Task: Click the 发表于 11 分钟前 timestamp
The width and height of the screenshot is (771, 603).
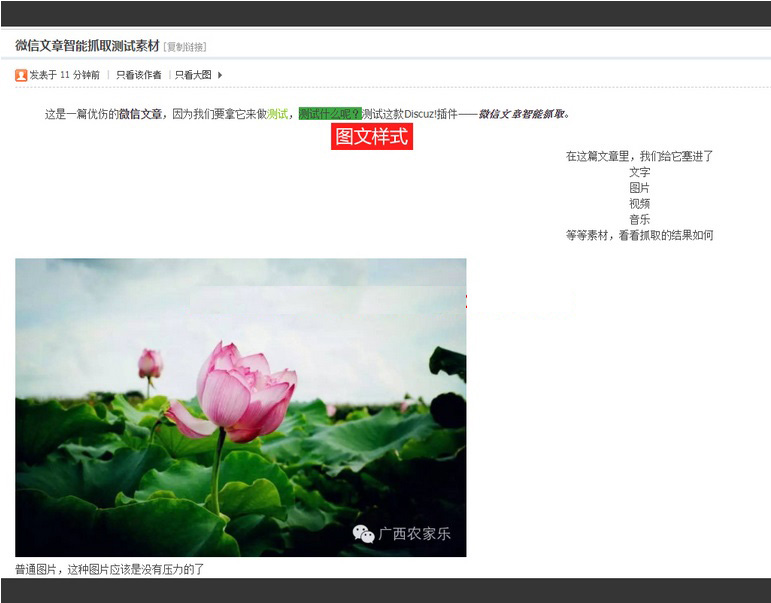Action: tap(64, 75)
